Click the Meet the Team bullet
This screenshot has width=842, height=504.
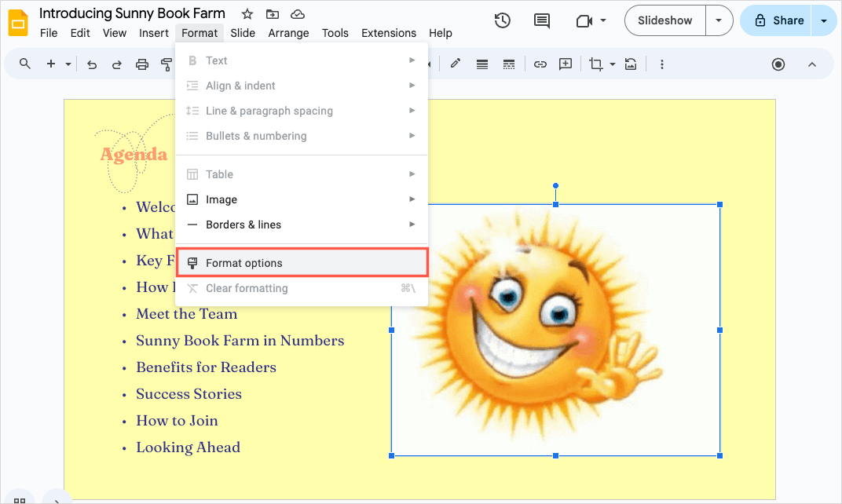click(x=186, y=314)
